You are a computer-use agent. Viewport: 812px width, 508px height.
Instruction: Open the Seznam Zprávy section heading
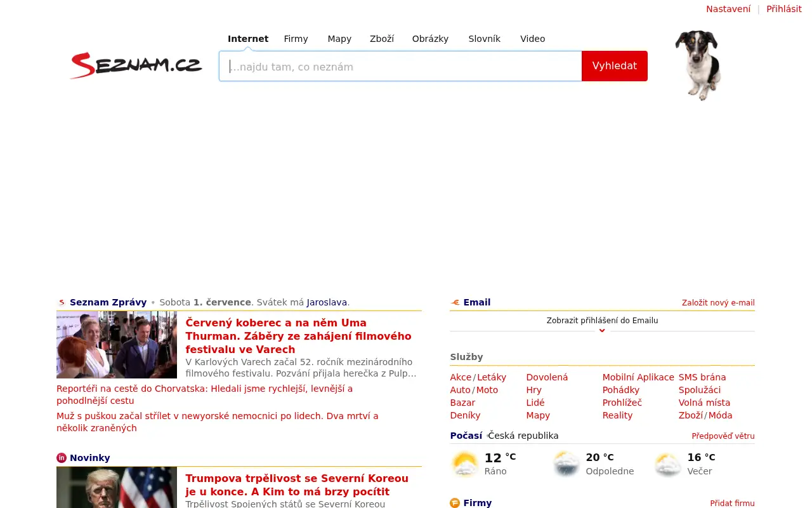[108, 302]
